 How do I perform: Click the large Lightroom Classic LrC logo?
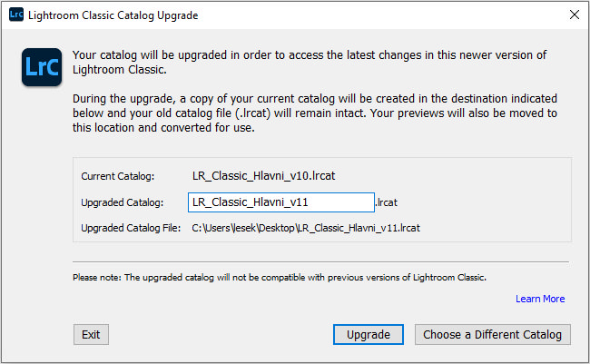click(42, 67)
